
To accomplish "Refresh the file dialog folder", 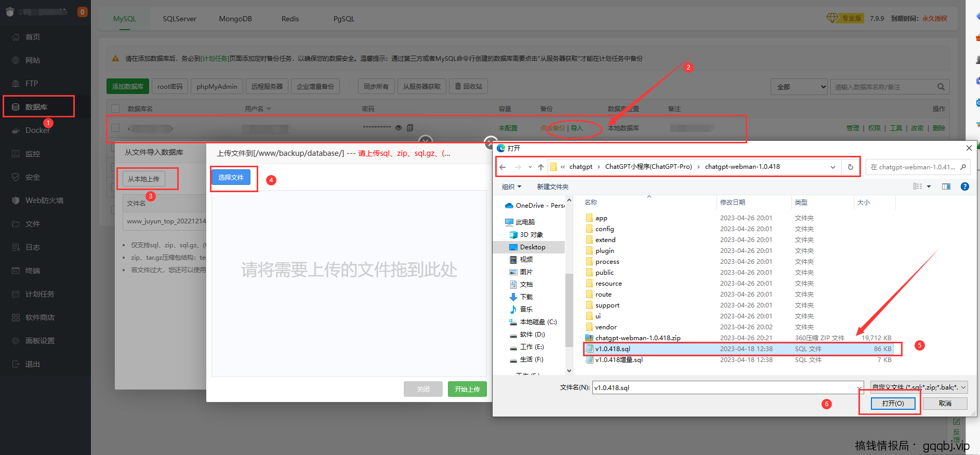I will [851, 167].
